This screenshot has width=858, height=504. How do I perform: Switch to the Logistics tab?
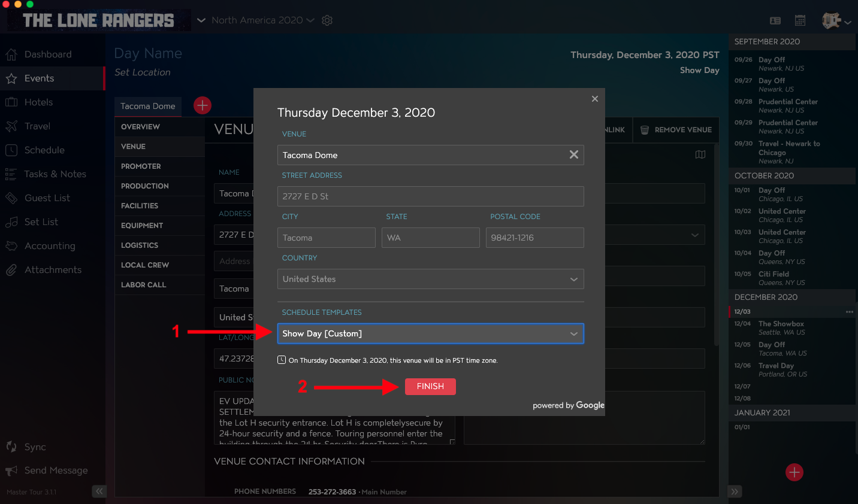[159, 245]
